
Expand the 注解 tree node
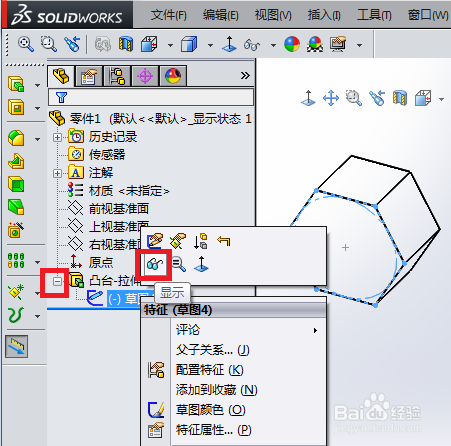coord(57,173)
